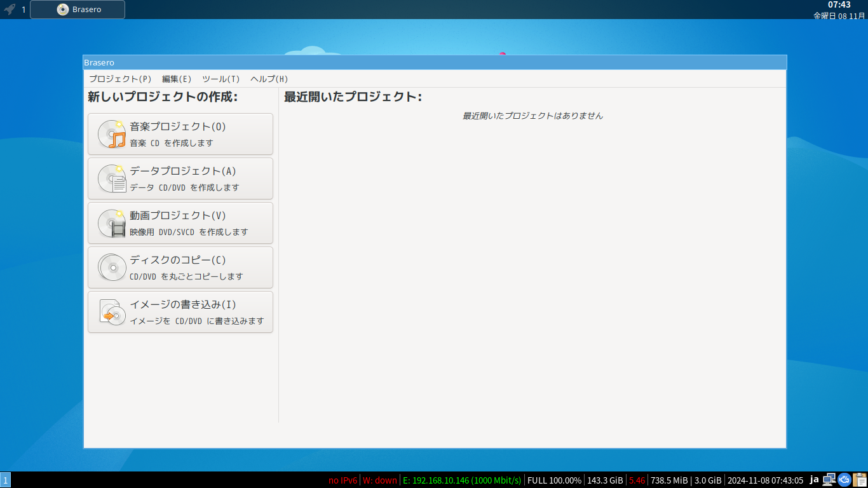Open the ツール(T) menu
Screen dimensions: 868x488
[221, 79]
